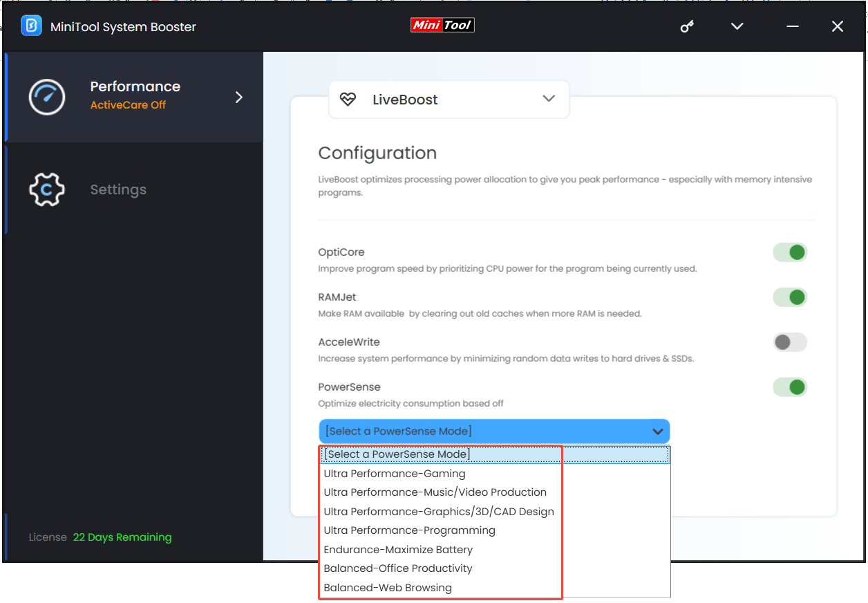Click the LiveBoost heart icon
Viewport: 868px width, 603px height.
click(348, 100)
